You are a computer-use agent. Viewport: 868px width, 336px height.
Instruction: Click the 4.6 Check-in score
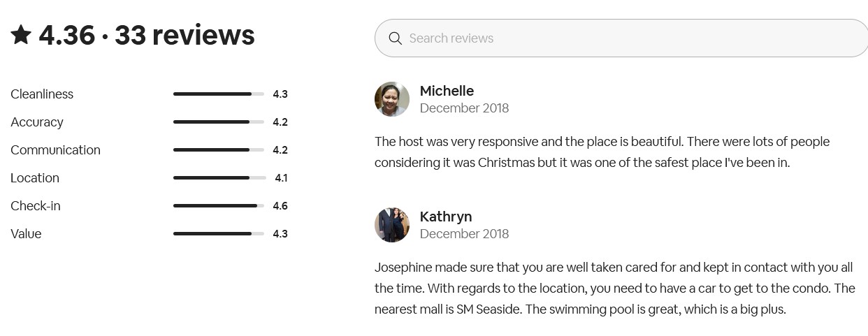[x=280, y=206]
